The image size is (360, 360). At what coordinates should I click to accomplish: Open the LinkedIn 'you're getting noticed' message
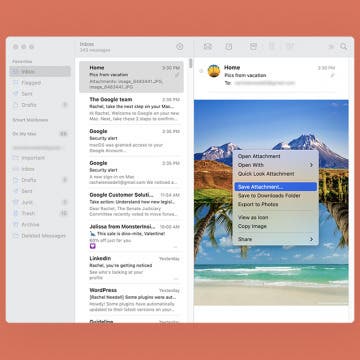click(x=131, y=268)
